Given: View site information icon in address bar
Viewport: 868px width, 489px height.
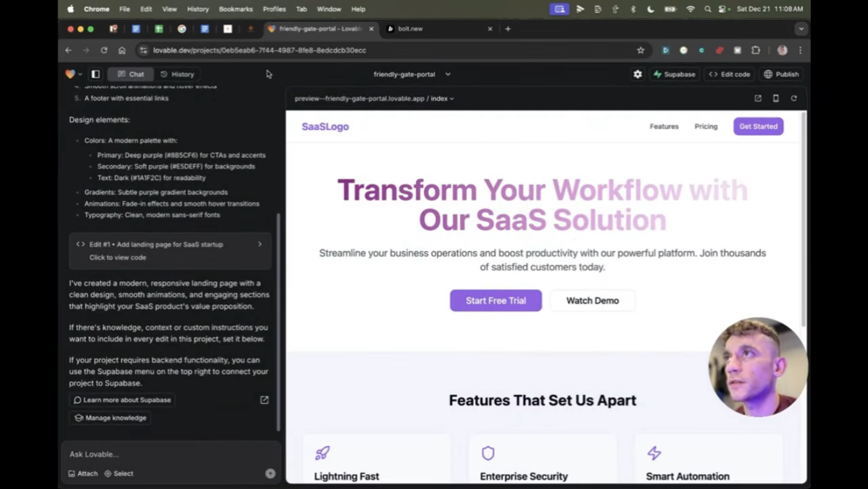Looking at the screenshot, I should (143, 50).
